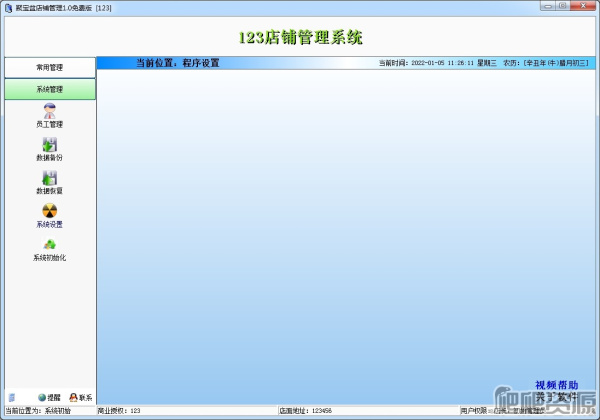The height and width of the screenshot is (420, 600).
Task: Click status bar 用户权限 entry
Action: [502, 411]
